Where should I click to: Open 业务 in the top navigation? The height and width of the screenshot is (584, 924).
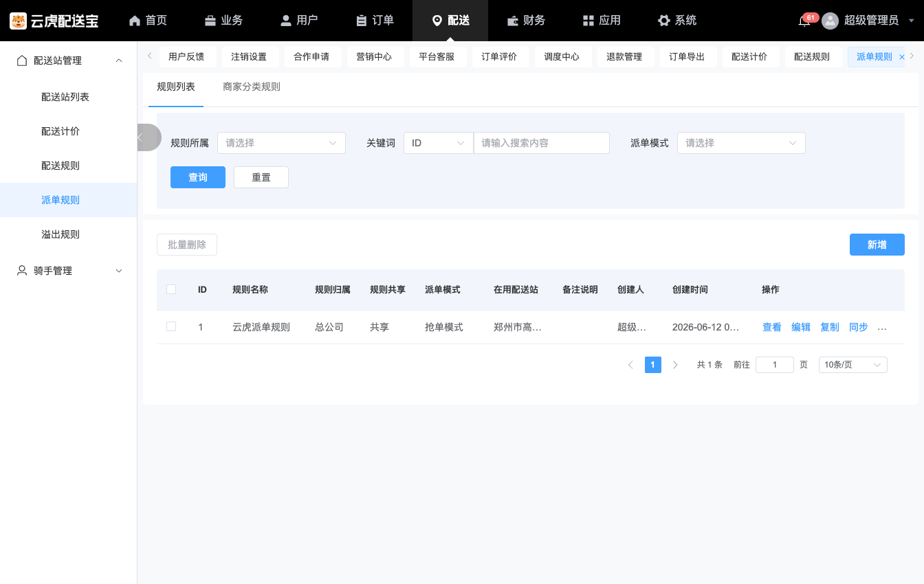(x=223, y=21)
